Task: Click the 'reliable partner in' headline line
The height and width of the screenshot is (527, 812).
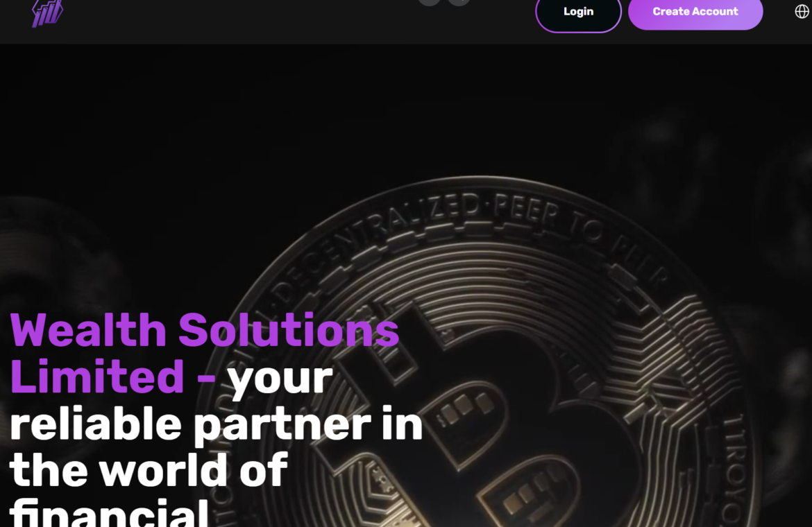Action: pos(216,425)
